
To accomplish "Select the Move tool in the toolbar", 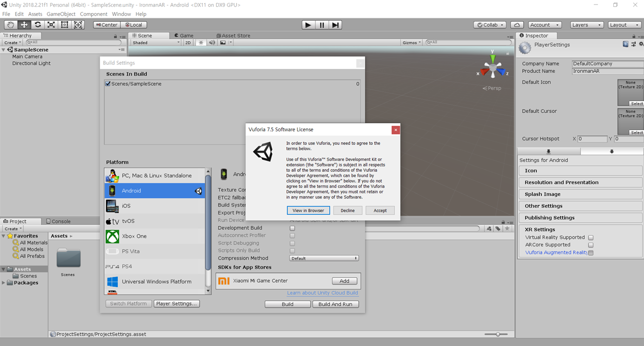I will (x=24, y=25).
